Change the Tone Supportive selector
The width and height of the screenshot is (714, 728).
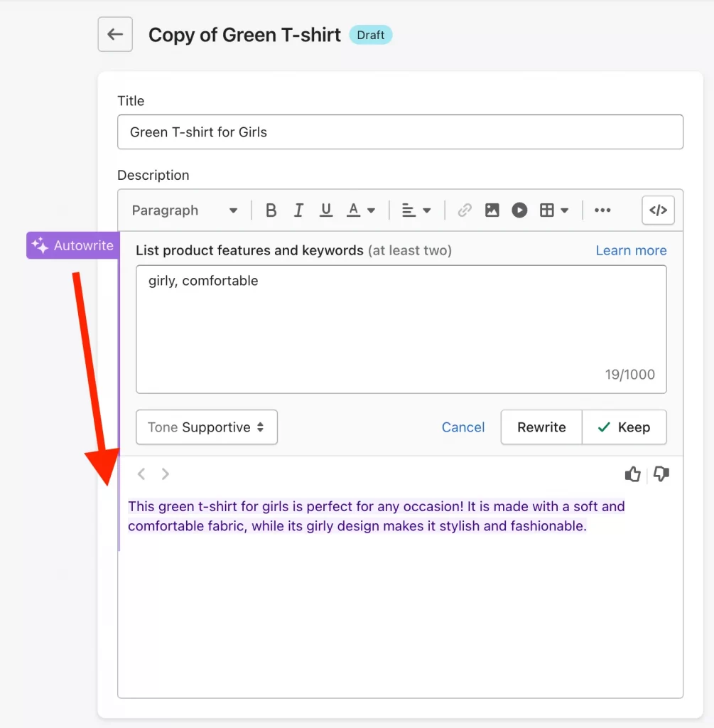coord(206,427)
